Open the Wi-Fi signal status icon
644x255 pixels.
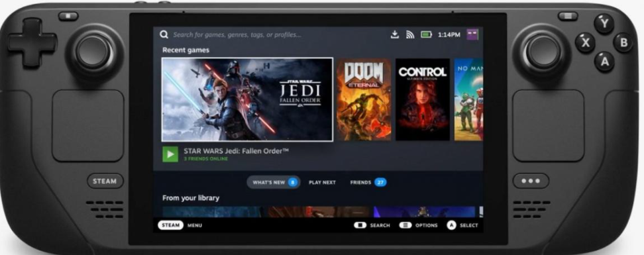(410, 35)
